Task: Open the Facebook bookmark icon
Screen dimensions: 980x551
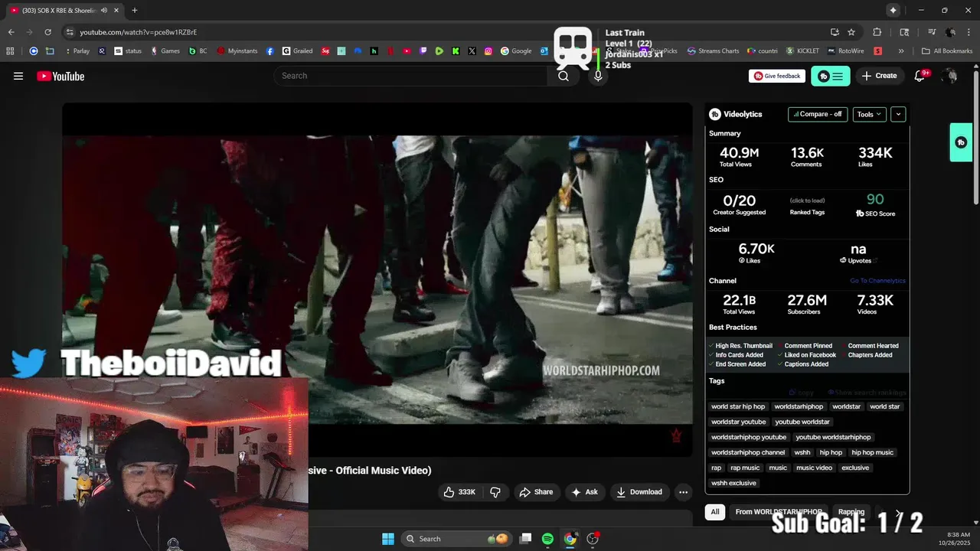Action: (270, 51)
